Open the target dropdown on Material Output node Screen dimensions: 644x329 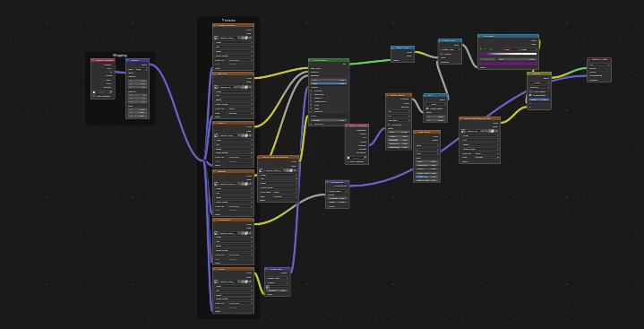(x=599, y=65)
